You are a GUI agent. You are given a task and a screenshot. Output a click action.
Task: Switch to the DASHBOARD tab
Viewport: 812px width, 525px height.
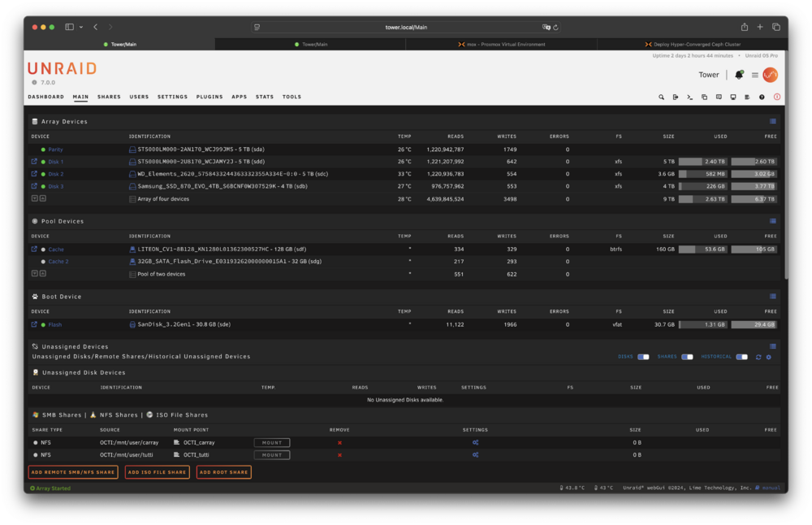(46, 97)
